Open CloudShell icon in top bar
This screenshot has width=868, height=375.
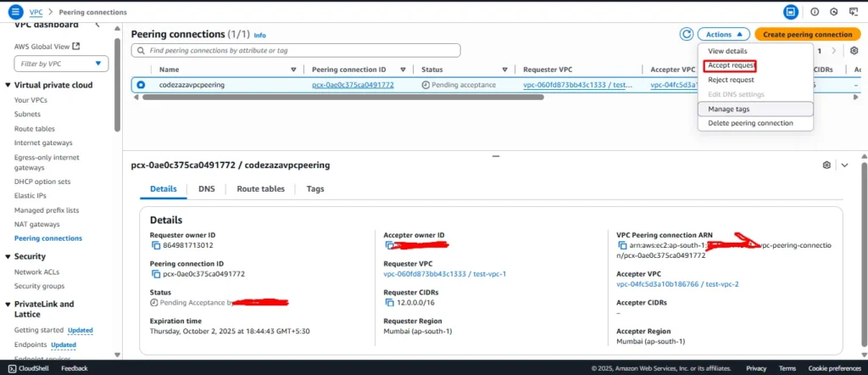pos(791,12)
